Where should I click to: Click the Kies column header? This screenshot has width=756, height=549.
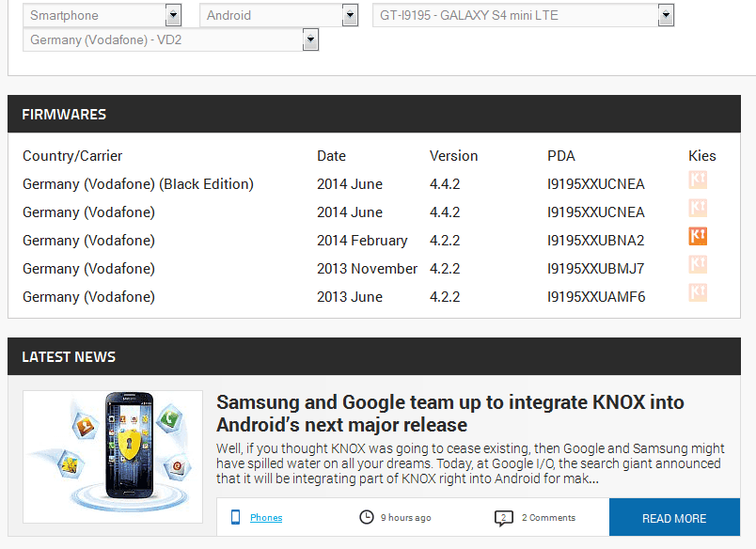click(702, 156)
